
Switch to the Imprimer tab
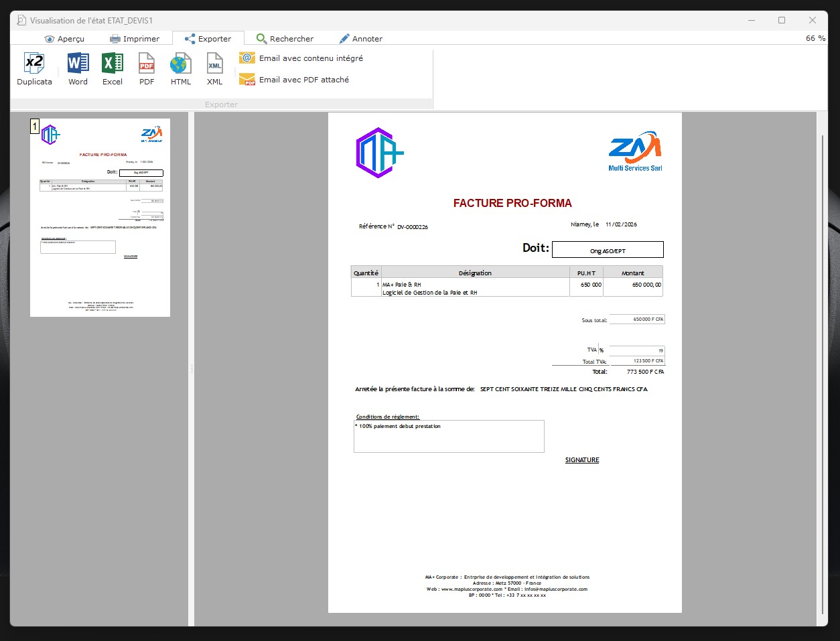coord(135,39)
